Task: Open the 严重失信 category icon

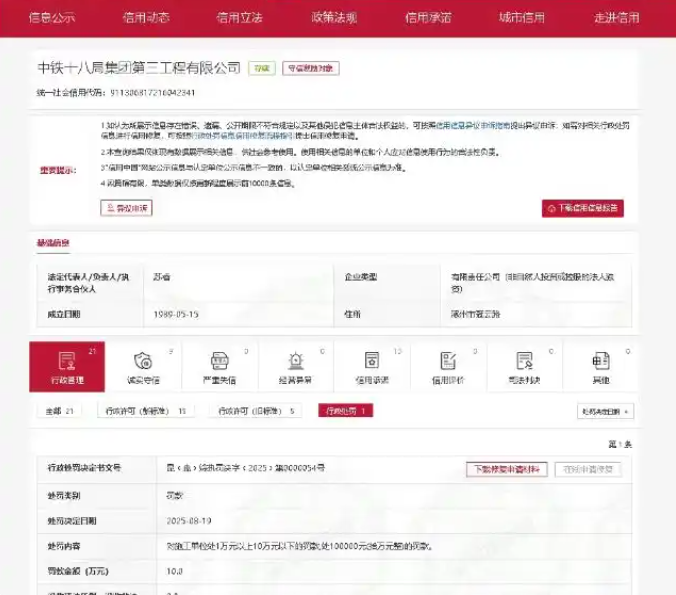Action: pos(219,366)
